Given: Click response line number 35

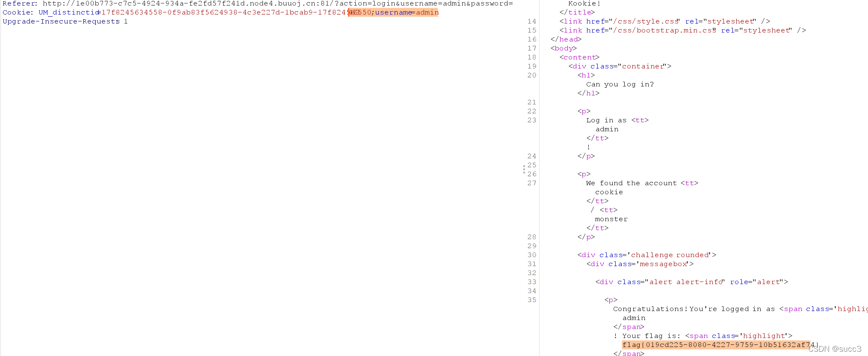Looking at the screenshot, I should [531, 300].
